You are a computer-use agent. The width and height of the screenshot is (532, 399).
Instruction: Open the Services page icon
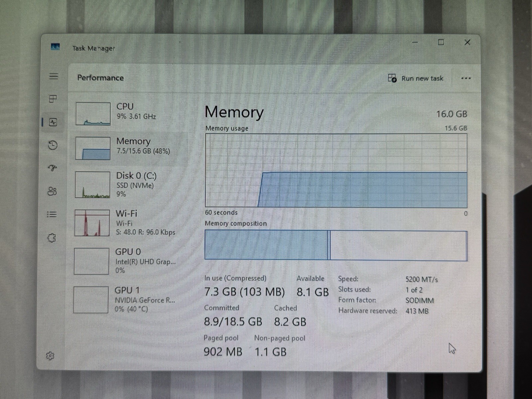52,238
